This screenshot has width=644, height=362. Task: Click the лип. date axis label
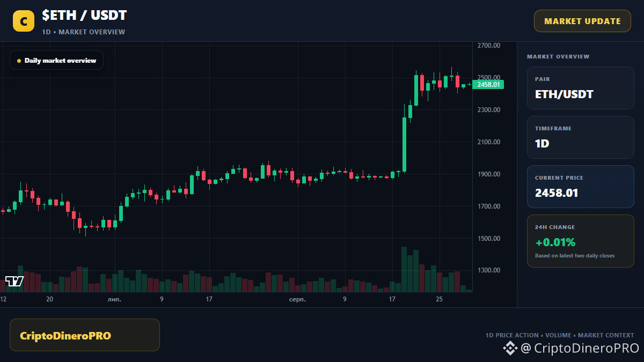pos(114,299)
